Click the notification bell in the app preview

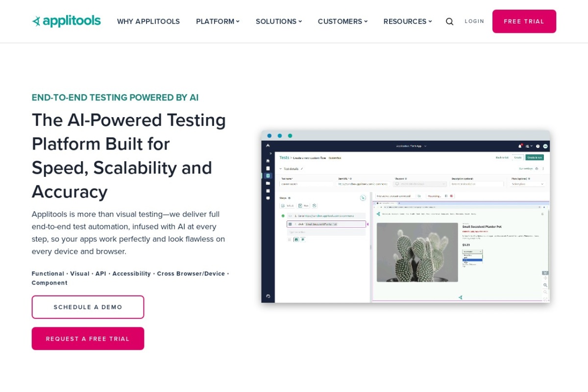pos(520,146)
